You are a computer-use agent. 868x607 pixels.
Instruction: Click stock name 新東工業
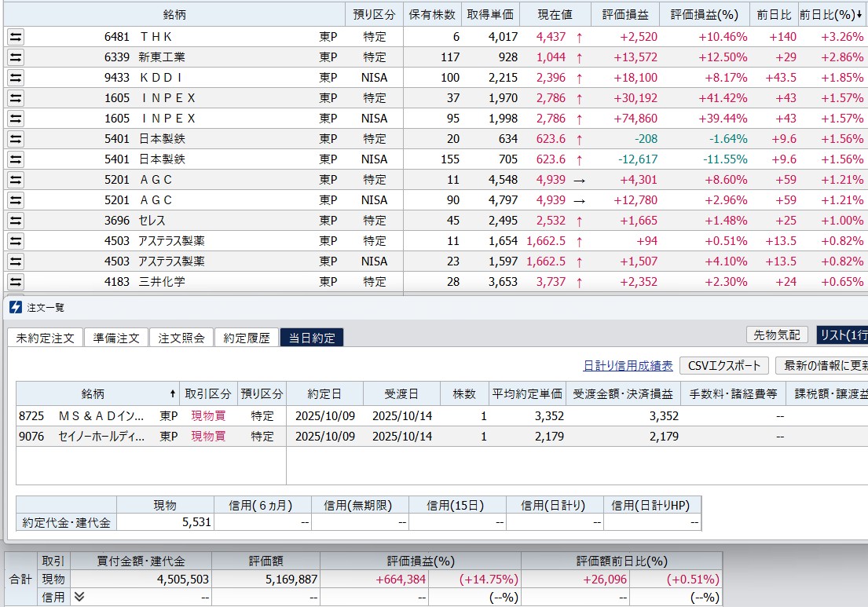(x=162, y=57)
